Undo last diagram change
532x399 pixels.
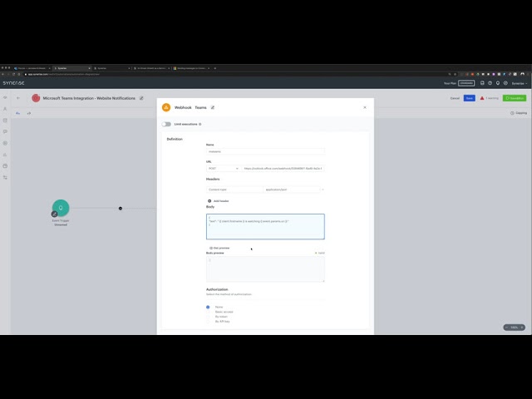coord(17,113)
